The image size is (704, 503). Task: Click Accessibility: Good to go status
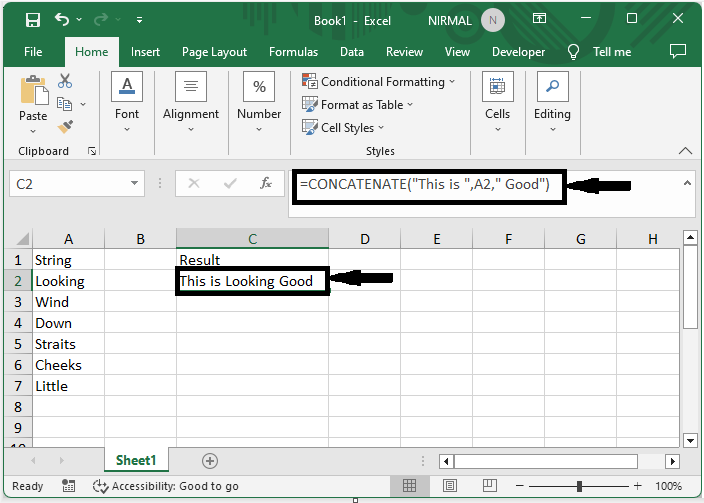(x=165, y=486)
